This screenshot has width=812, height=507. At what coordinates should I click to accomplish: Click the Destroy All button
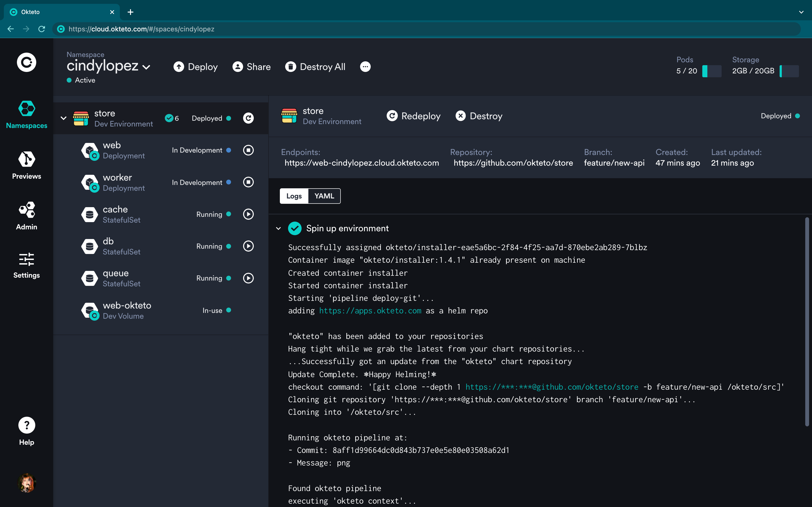315,67
